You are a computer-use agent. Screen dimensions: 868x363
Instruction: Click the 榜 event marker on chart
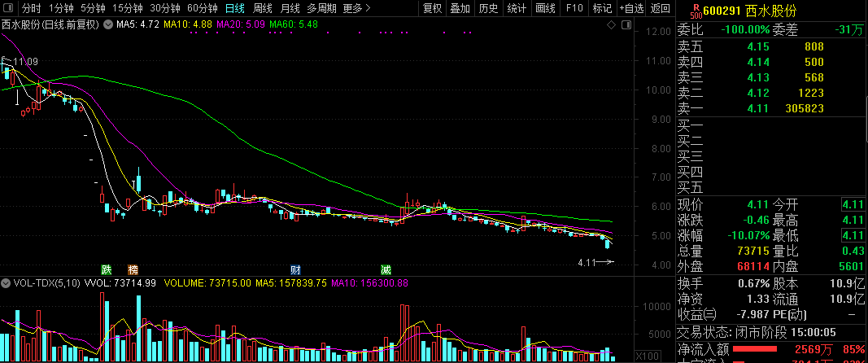(133, 269)
